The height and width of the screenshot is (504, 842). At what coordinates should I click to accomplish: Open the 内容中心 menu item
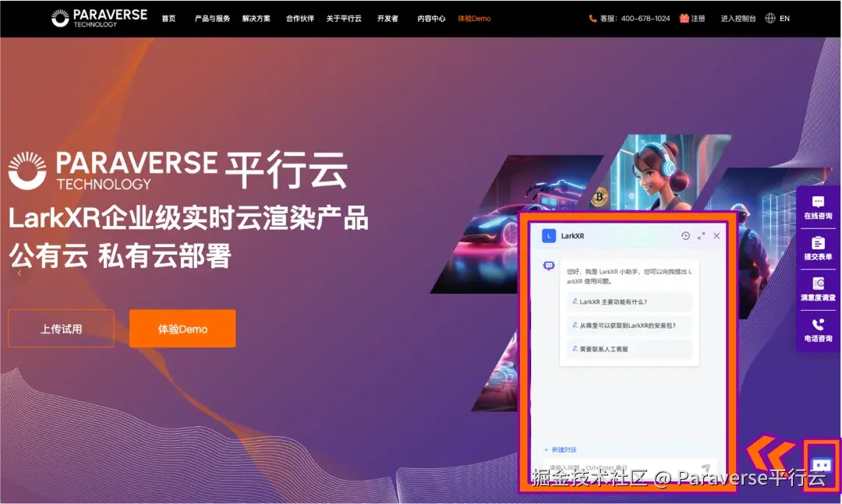430,18
